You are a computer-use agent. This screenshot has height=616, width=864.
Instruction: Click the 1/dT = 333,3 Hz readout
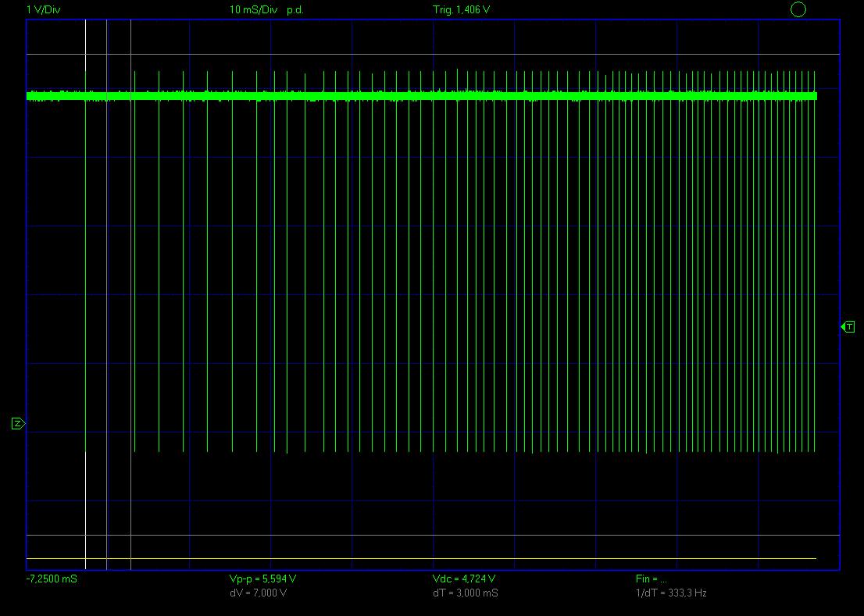[671, 593]
